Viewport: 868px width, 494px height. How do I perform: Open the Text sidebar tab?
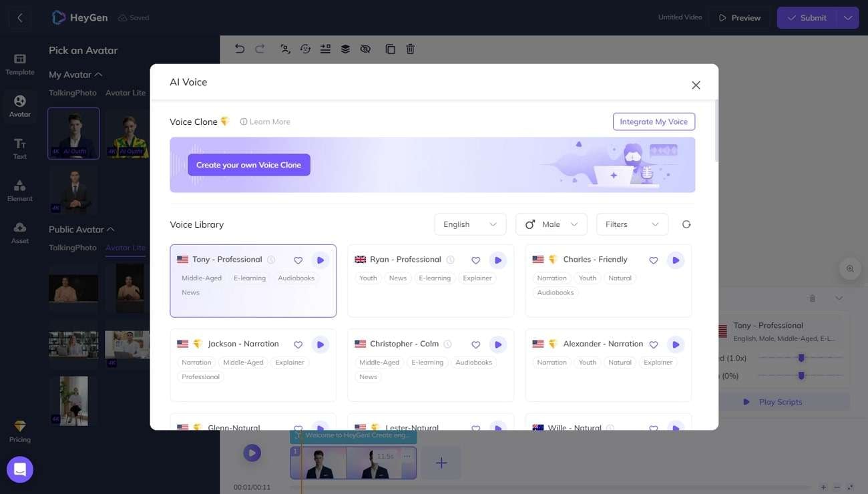[x=20, y=148]
